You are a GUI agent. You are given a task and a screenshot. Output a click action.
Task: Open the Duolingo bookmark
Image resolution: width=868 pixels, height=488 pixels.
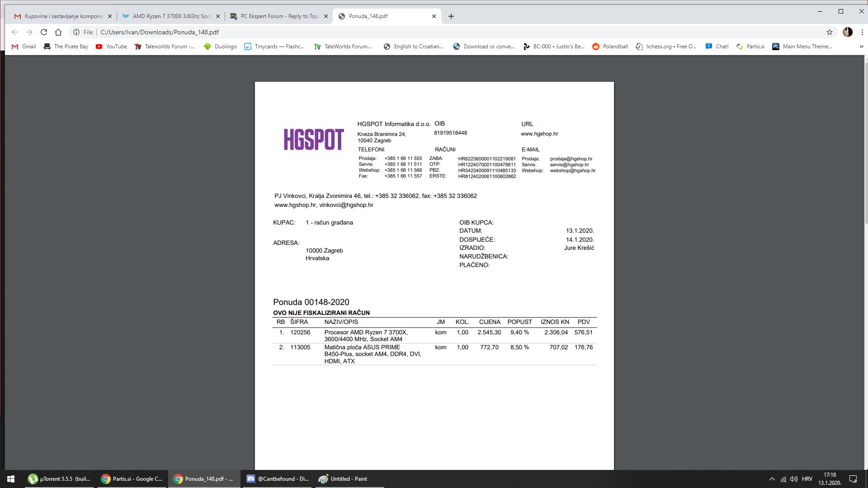pos(220,47)
